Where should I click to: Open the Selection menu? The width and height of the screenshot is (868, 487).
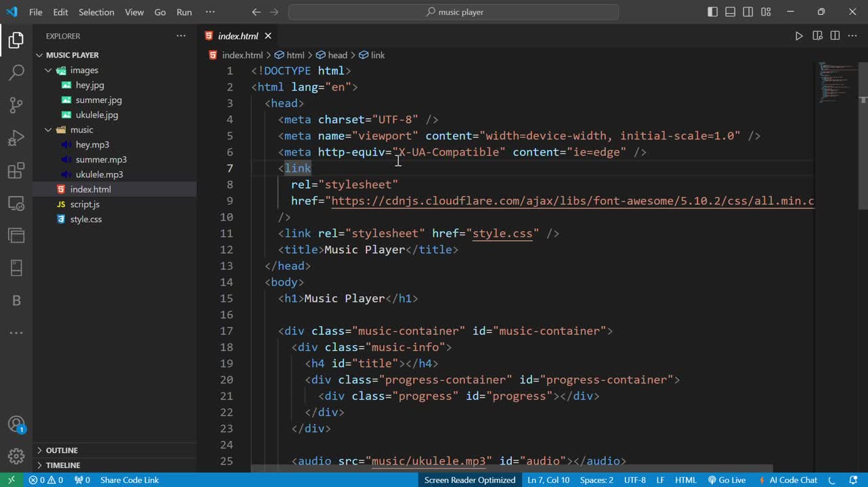[x=96, y=12]
